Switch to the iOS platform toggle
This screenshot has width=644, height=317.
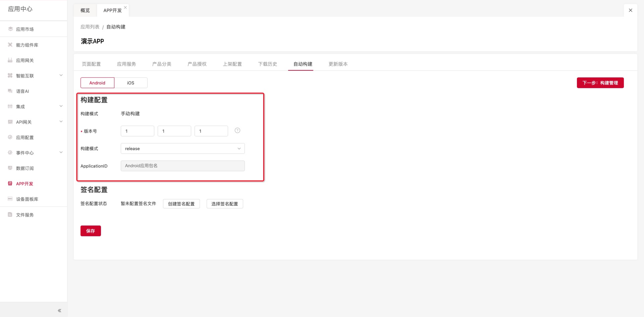[x=130, y=83]
